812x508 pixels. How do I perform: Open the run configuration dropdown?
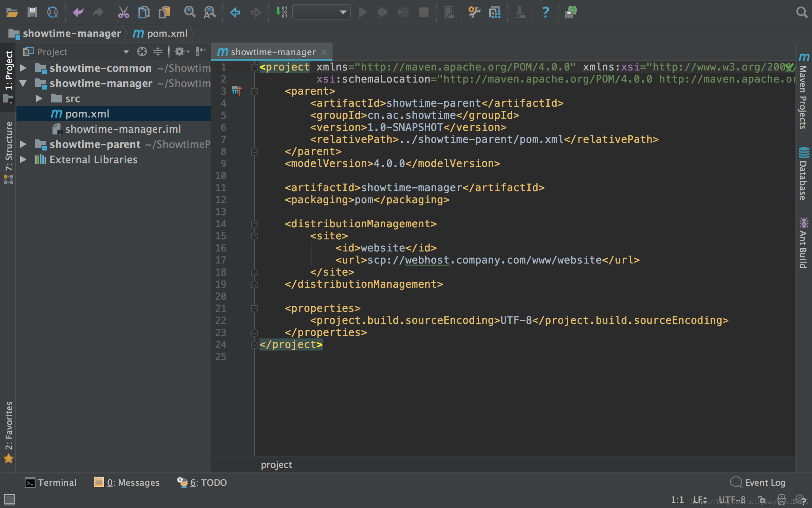[x=321, y=12]
